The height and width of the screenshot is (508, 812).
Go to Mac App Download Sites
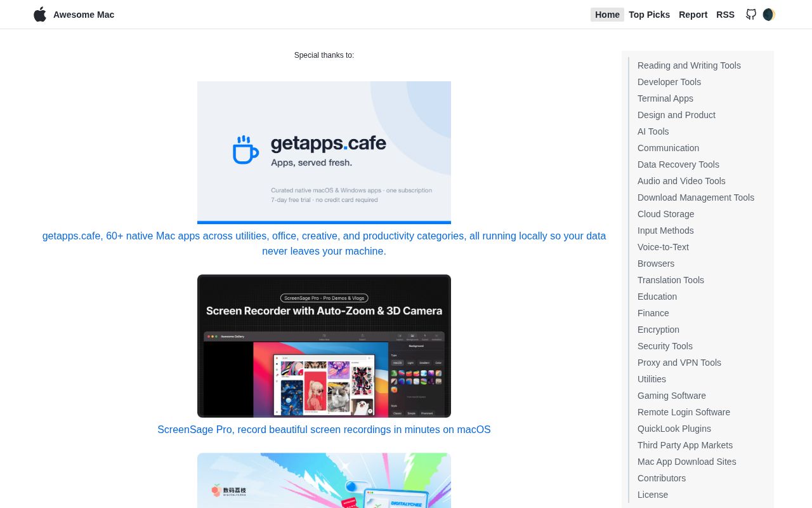[687, 462]
